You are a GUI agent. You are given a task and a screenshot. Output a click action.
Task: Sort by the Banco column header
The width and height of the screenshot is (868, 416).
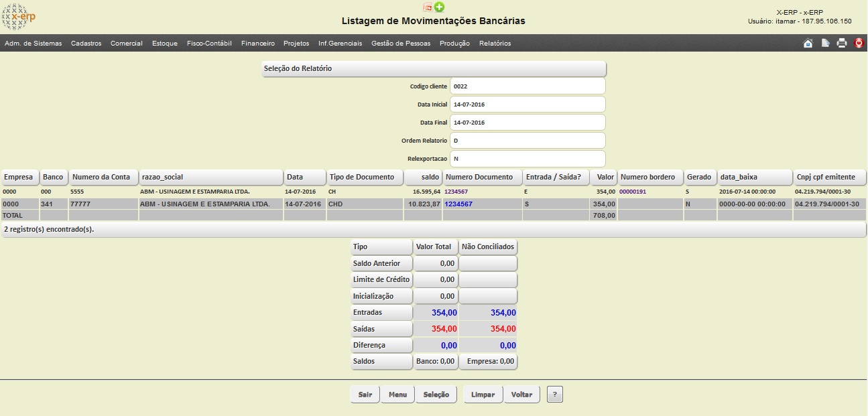(x=54, y=177)
